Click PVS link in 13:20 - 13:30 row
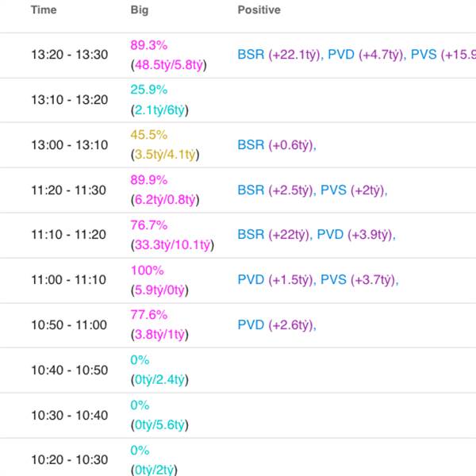 click(424, 55)
